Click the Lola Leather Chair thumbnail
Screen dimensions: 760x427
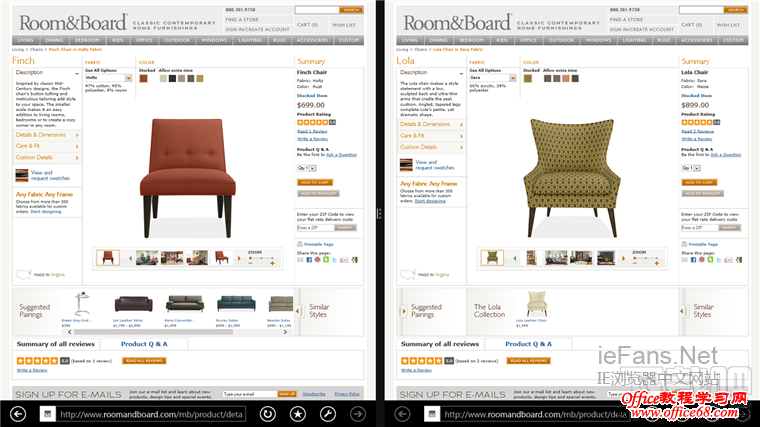coord(537,304)
